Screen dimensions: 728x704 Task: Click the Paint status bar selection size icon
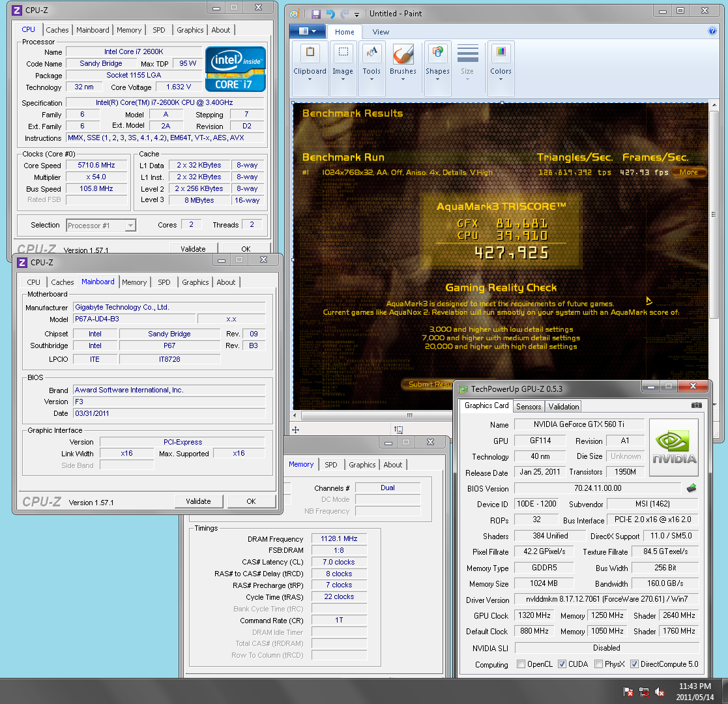pyautogui.click(x=398, y=430)
